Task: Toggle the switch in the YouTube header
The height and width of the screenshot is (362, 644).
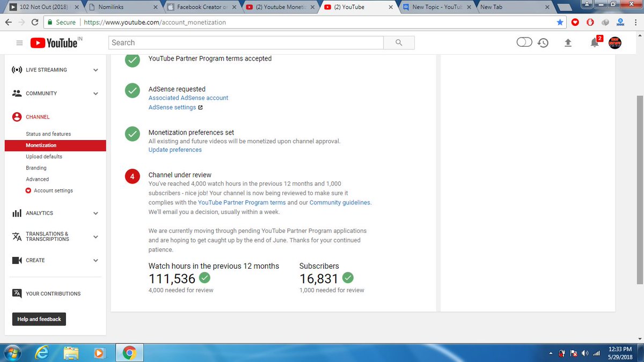Action: pyautogui.click(x=524, y=42)
